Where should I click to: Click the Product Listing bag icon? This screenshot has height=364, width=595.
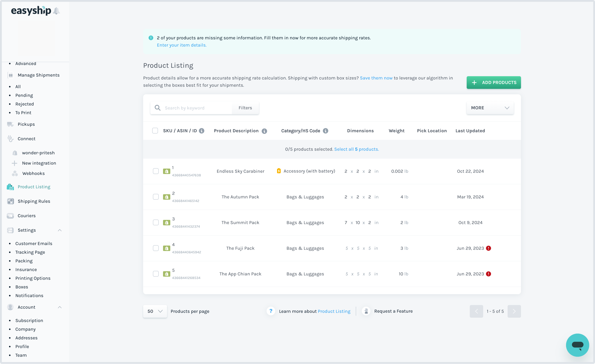10,187
